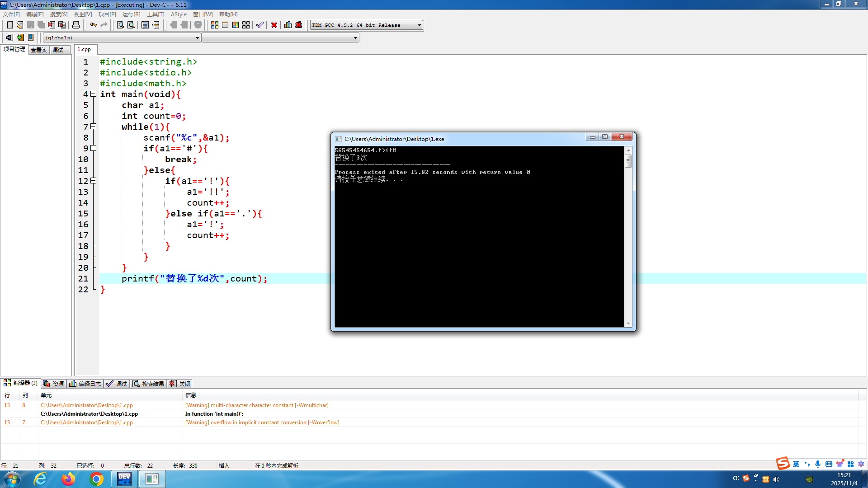Click the Profile Analysis bar chart icon

point(288,25)
